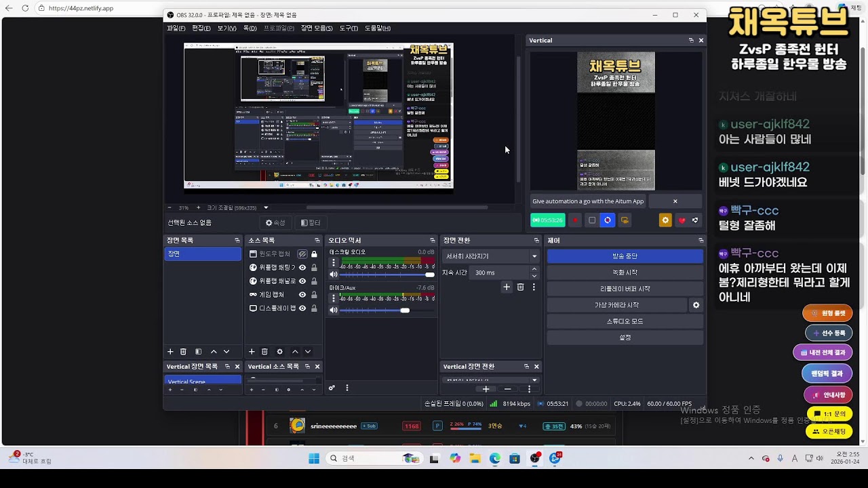868x488 pixels.
Task: Remove selected source with trash icon
Action: click(264, 352)
